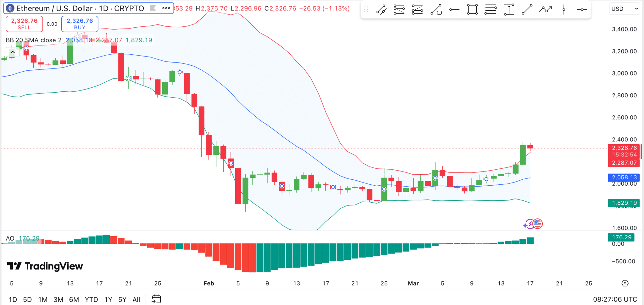
Task: Grab the drawing toolbar's dotted handle
Action: [366, 10]
